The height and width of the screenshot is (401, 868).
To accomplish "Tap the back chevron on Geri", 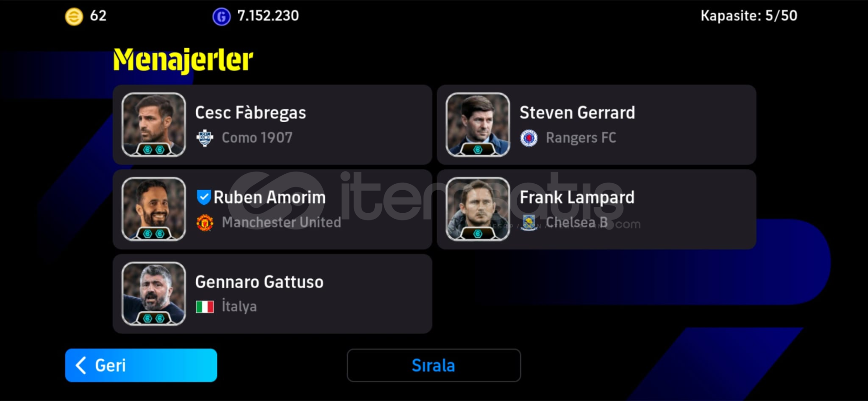I will [x=81, y=365].
